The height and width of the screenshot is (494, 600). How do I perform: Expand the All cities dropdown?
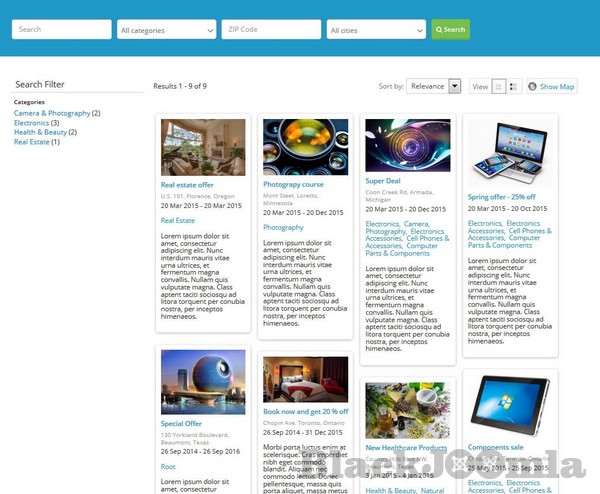[376, 30]
